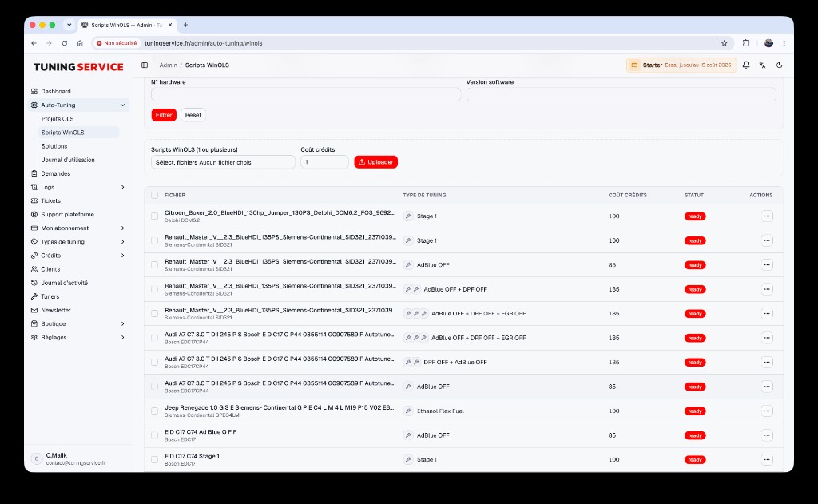Expand the Boutique sidebar section
This screenshot has width=818, height=504.
click(x=122, y=323)
